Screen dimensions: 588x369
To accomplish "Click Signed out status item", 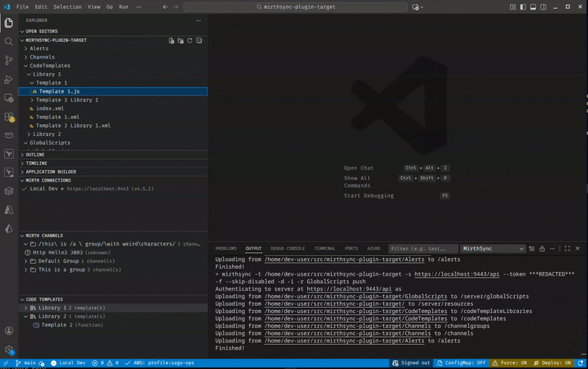I will 411,362.
